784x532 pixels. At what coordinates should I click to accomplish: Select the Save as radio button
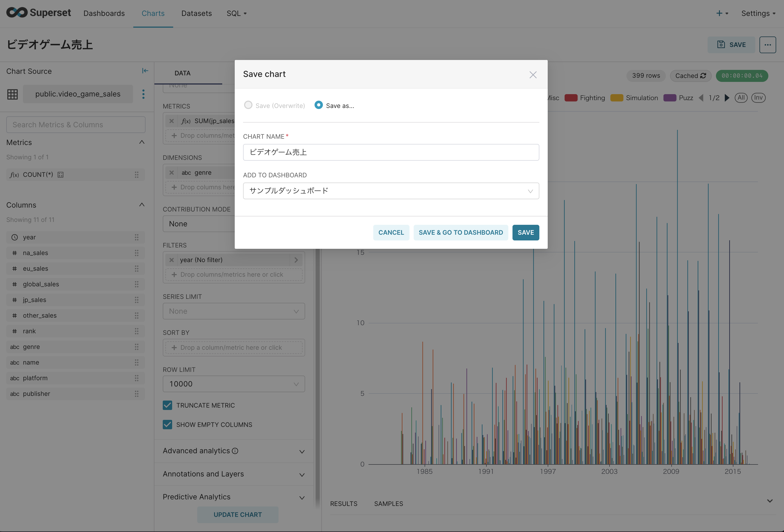click(319, 106)
